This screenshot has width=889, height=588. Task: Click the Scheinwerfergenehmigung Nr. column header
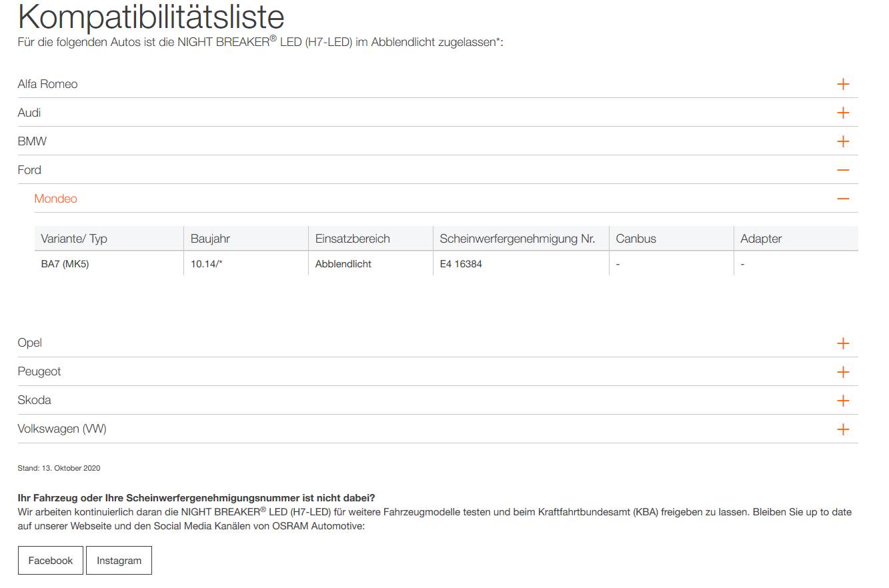517,239
